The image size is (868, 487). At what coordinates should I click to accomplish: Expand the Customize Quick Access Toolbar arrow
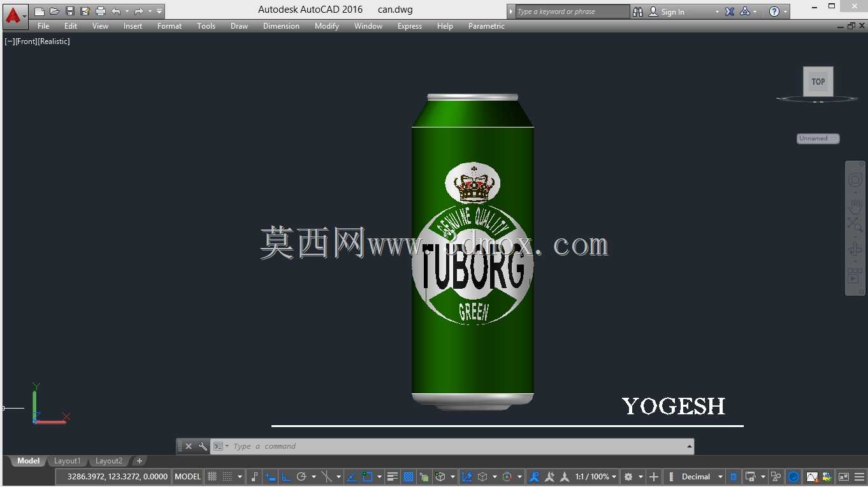point(159,11)
